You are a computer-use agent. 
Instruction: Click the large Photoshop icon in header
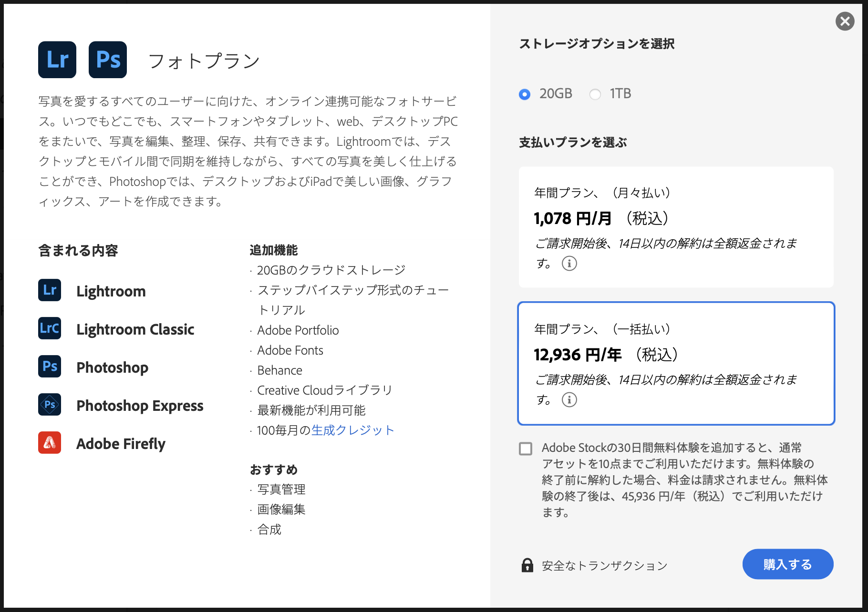108,60
